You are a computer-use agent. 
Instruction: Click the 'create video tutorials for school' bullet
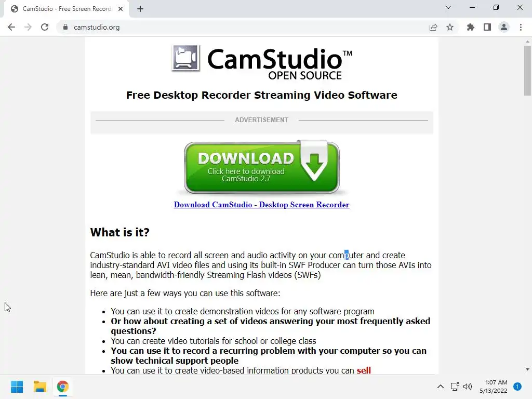coord(214,341)
